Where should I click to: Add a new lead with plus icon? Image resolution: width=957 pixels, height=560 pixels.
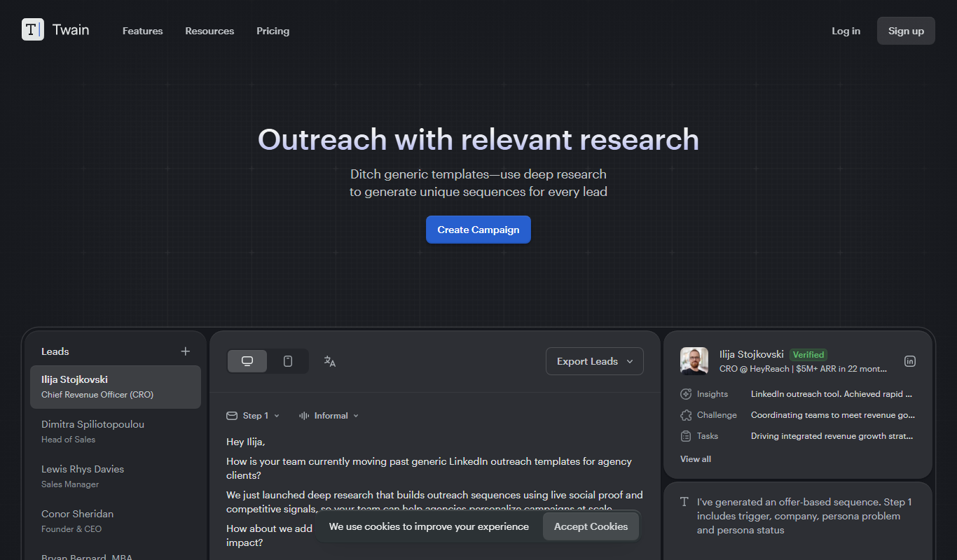click(185, 351)
